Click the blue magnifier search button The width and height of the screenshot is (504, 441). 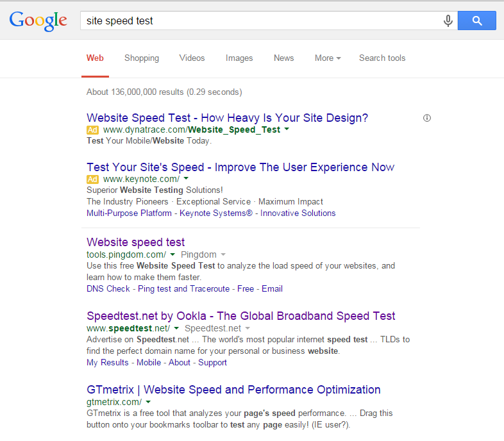click(476, 21)
